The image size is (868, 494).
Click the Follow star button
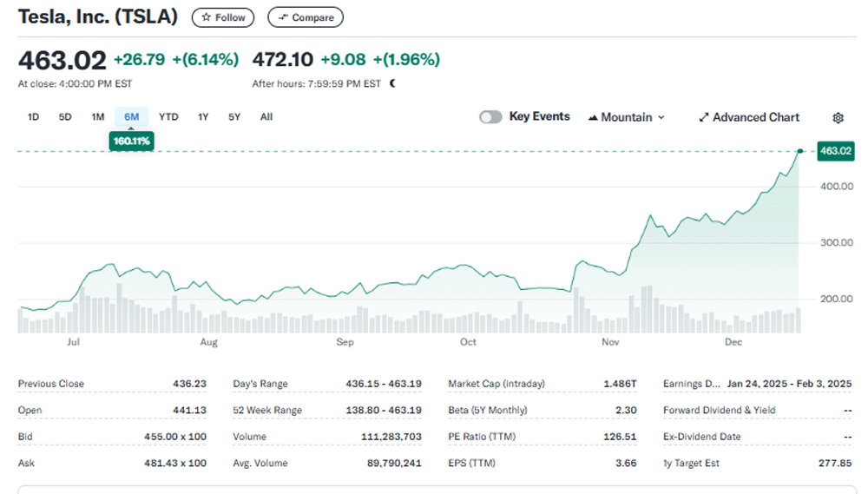[x=223, y=17]
